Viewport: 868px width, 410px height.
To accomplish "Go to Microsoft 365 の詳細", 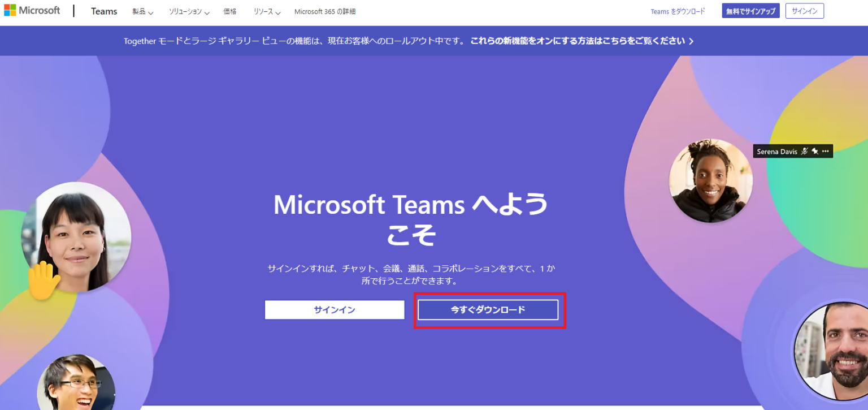I will (x=324, y=11).
